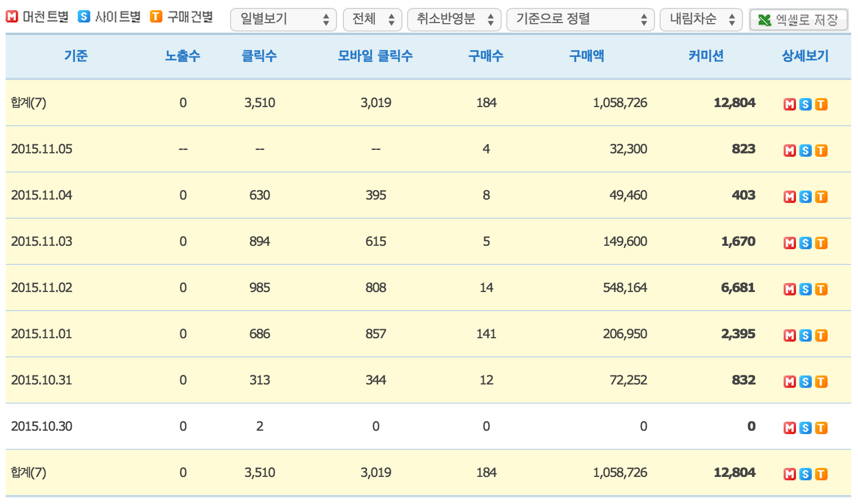Click site icon in 2015.11.01 row
Screen dimensions: 858x504
pyautogui.click(x=806, y=335)
